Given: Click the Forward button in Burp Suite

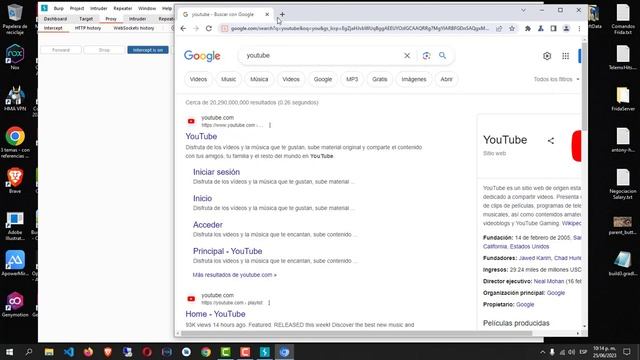Looking at the screenshot, I should click(61, 50).
